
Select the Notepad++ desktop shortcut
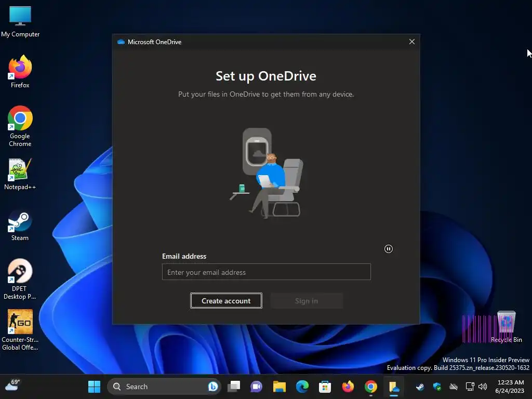coord(20,174)
